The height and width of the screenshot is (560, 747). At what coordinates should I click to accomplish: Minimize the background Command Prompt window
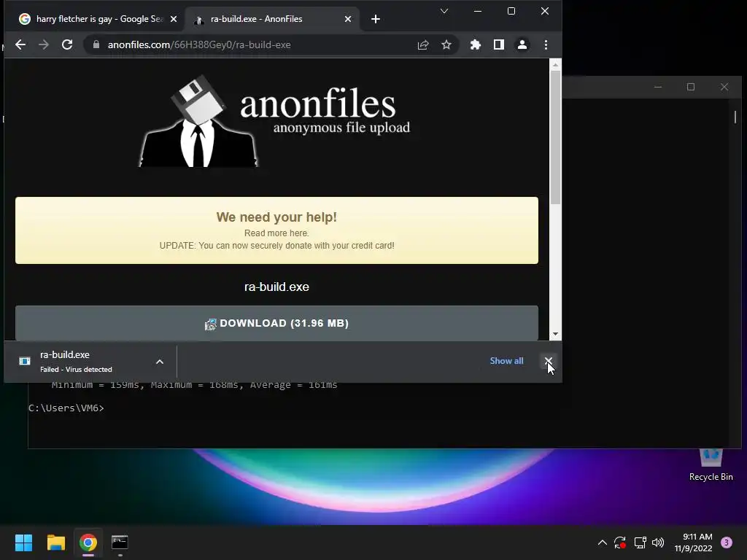pos(658,87)
